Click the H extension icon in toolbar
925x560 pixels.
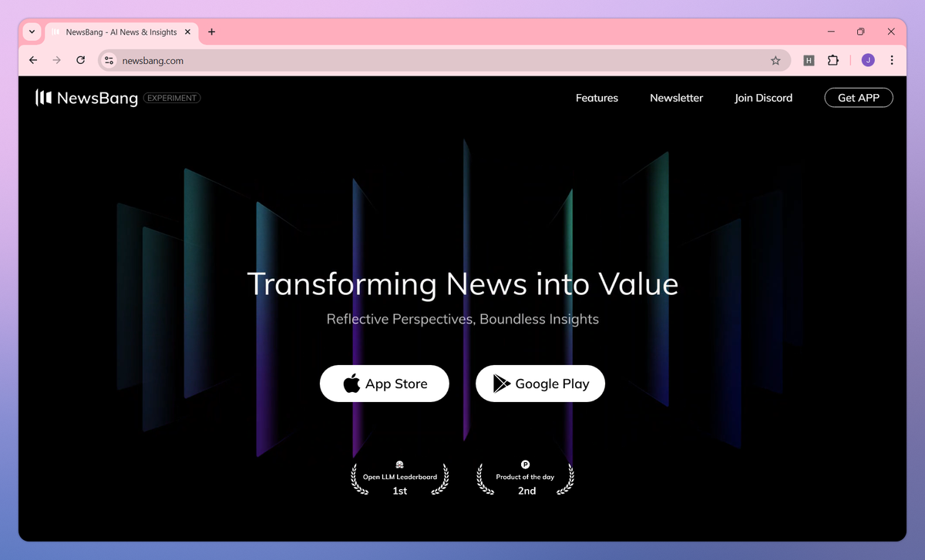(808, 59)
